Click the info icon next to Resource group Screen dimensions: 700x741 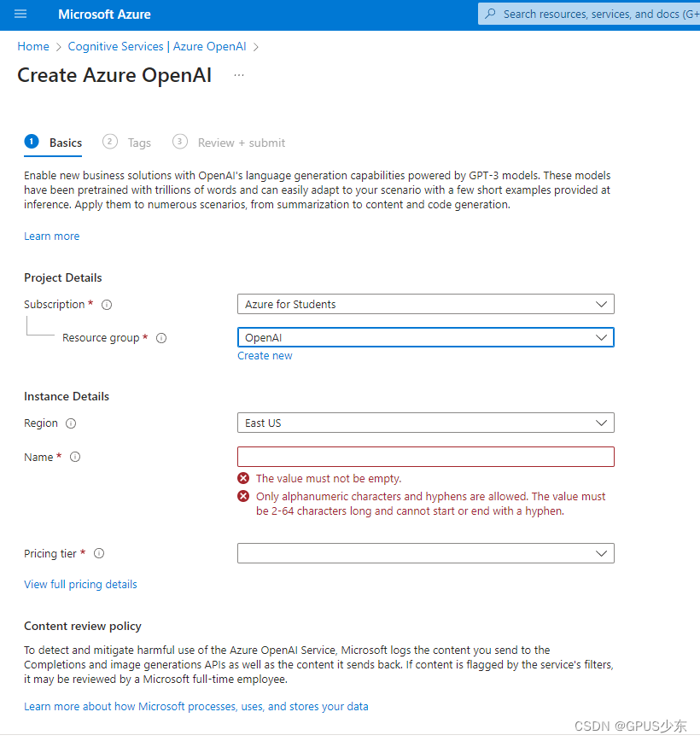click(161, 338)
